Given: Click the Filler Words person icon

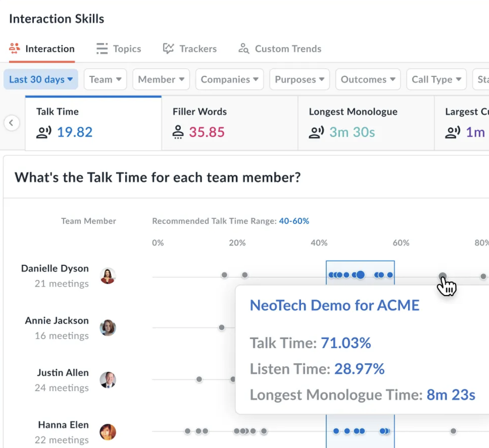Looking at the screenshot, I should 178,132.
